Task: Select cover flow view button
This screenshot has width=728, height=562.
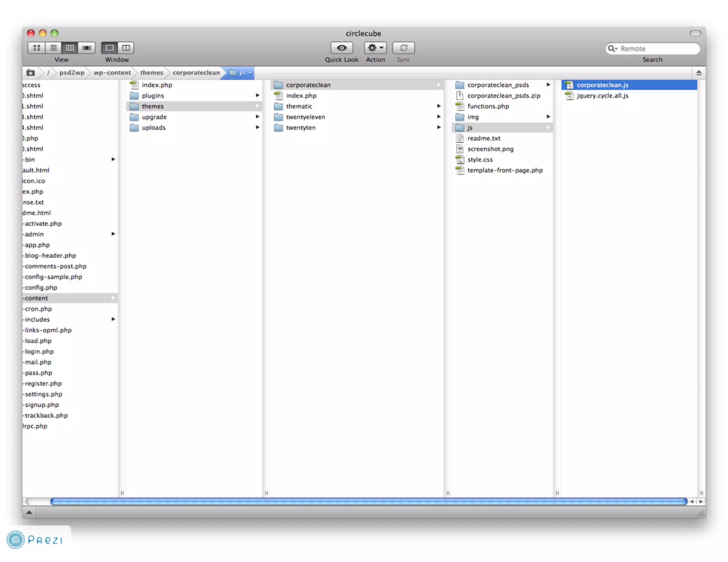Action: [87, 48]
